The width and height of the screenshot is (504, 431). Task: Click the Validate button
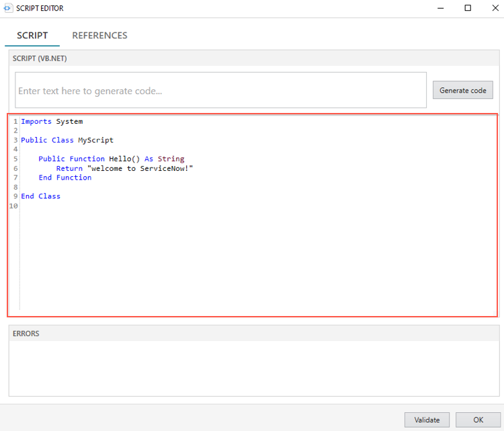pyautogui.click(x=427, y=420)
